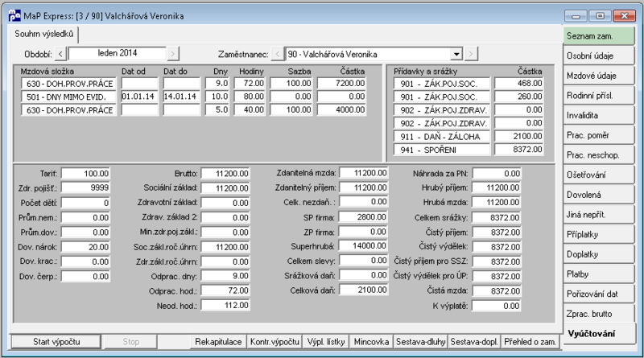Select the Dovolená side tab

pos(598,195)
